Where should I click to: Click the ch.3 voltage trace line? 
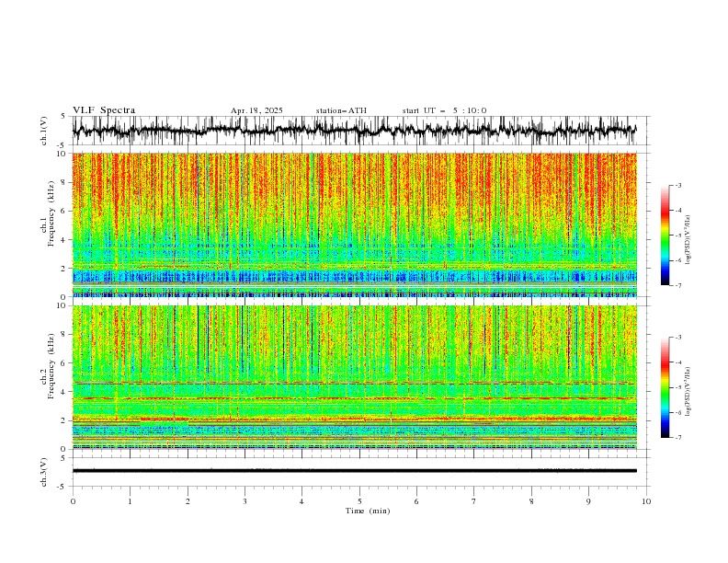click(x=354, y=471)
